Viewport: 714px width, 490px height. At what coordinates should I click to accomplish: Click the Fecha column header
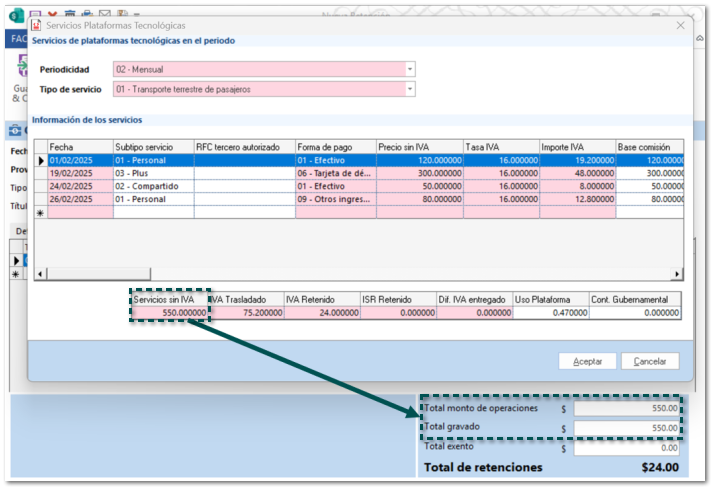click(x=79, y=147)
